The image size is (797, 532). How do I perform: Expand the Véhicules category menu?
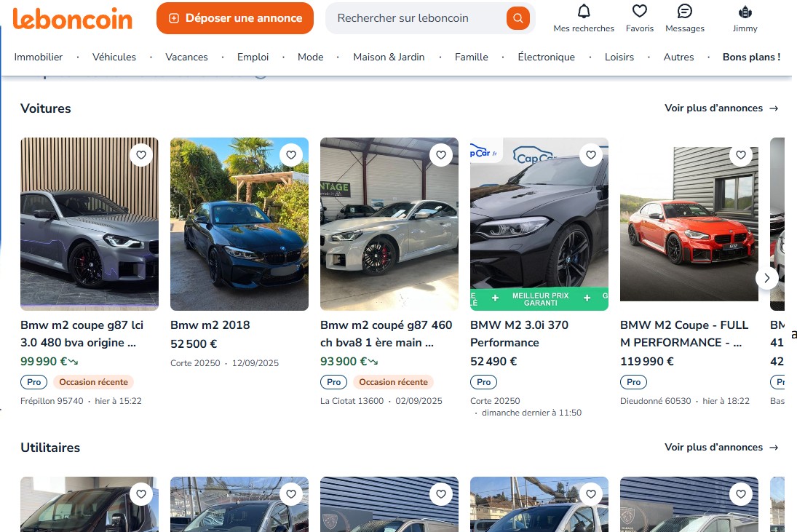[x=114, y=57]
